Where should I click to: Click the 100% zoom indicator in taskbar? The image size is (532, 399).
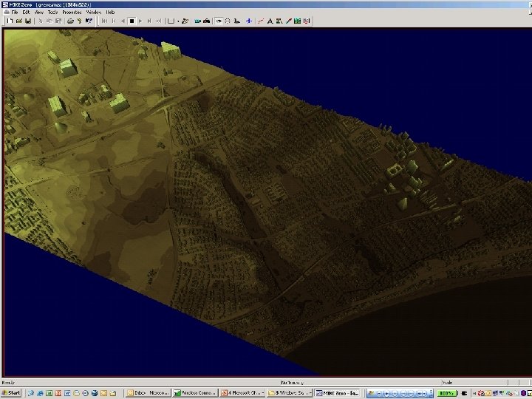(448, 393)
